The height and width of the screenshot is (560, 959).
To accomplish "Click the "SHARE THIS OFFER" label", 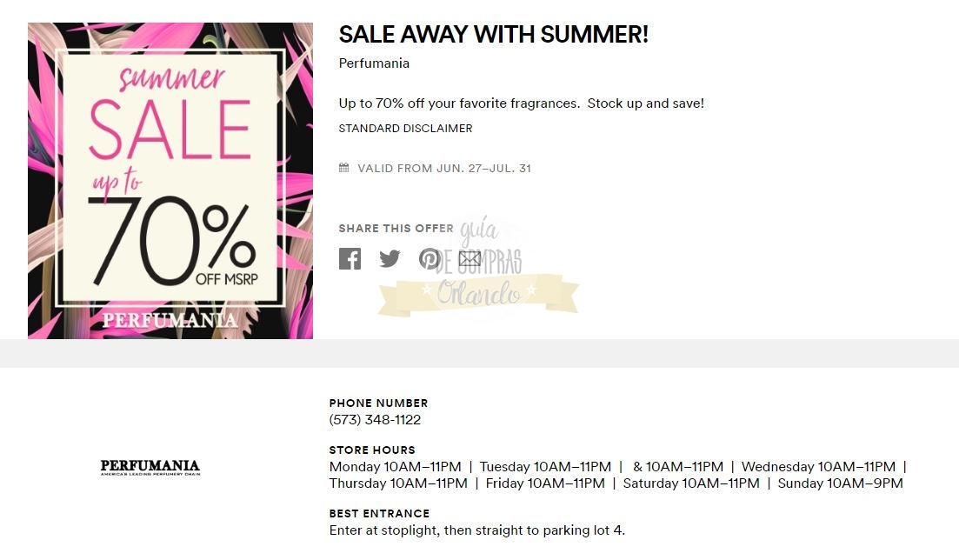I will 396,228.
